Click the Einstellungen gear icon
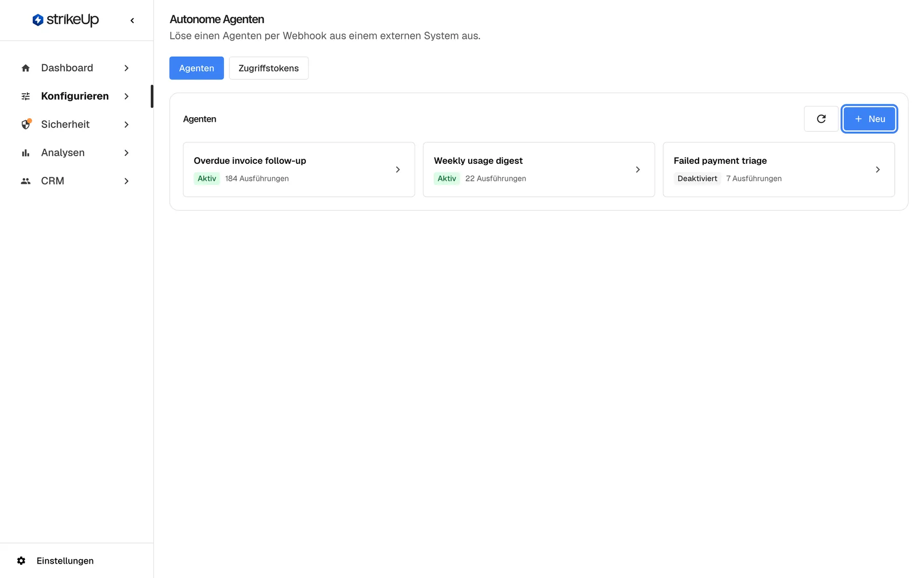The height and width of the screenshot is (578, 924). click(x=21, y=561)
